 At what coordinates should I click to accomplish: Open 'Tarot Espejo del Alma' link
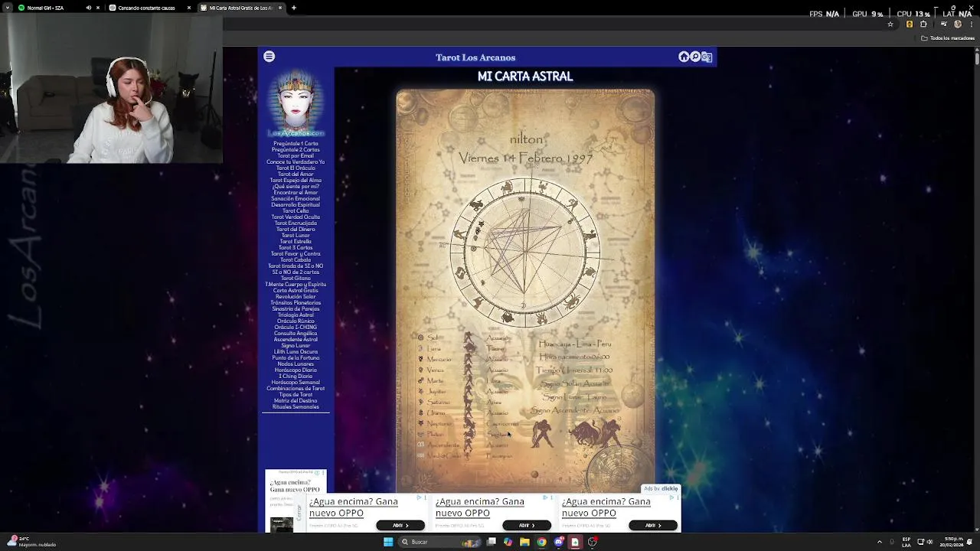tap(296, 181)
